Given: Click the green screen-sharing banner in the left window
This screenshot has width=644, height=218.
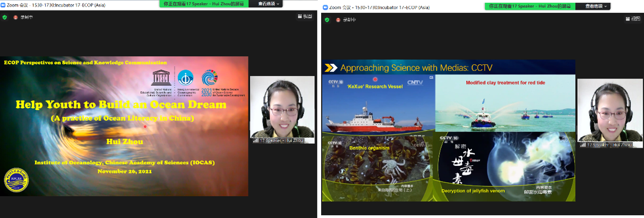Looking at the screenshot, I should coord(204,4).
